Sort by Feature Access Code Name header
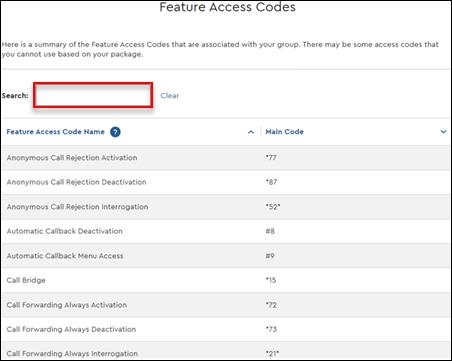 click(55, 132)
